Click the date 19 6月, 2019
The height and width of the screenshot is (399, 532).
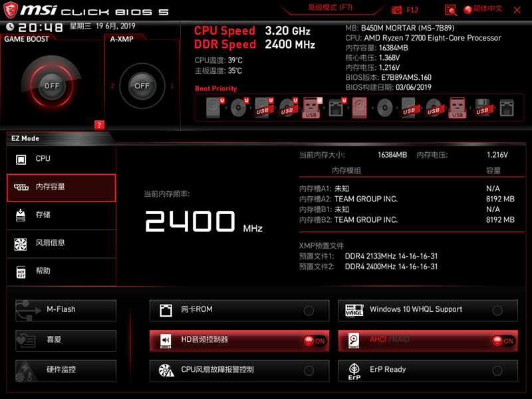(x=115, y=26)
